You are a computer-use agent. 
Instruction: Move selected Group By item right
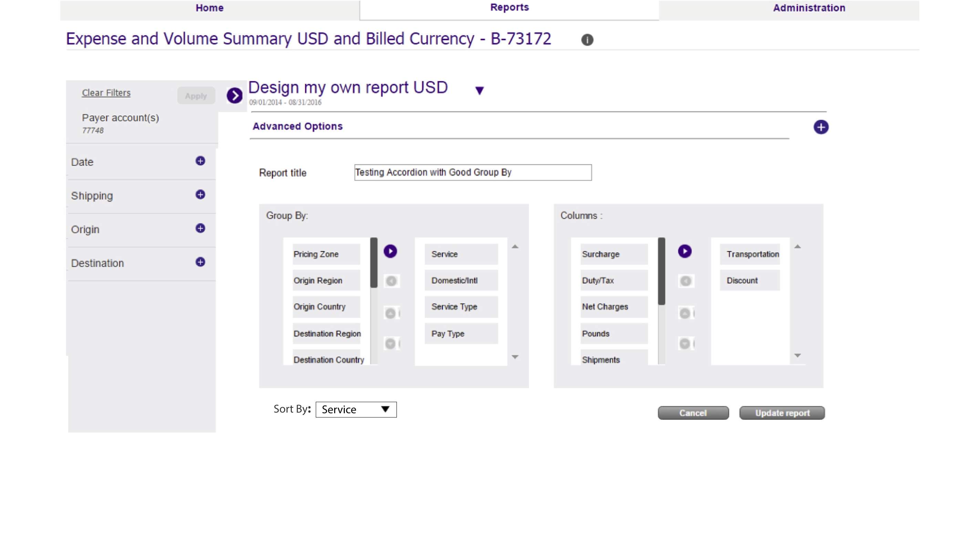(x=390, y=251)
